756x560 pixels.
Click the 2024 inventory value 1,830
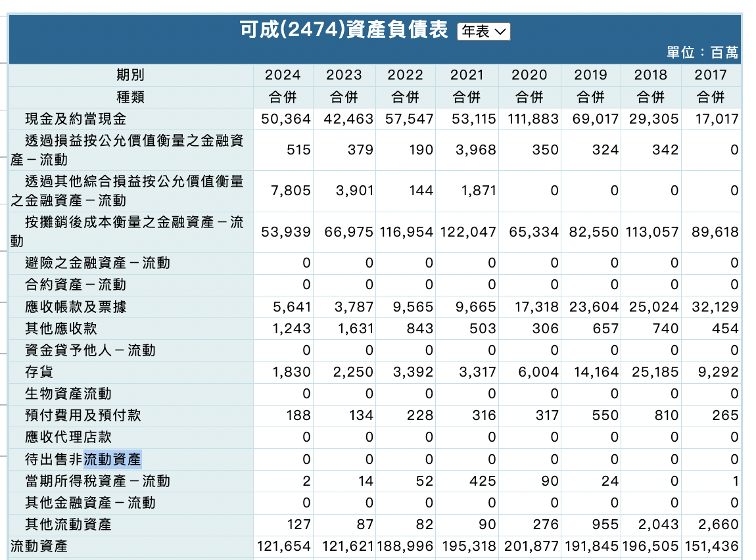pyautogui.click(x=292, y=372)
